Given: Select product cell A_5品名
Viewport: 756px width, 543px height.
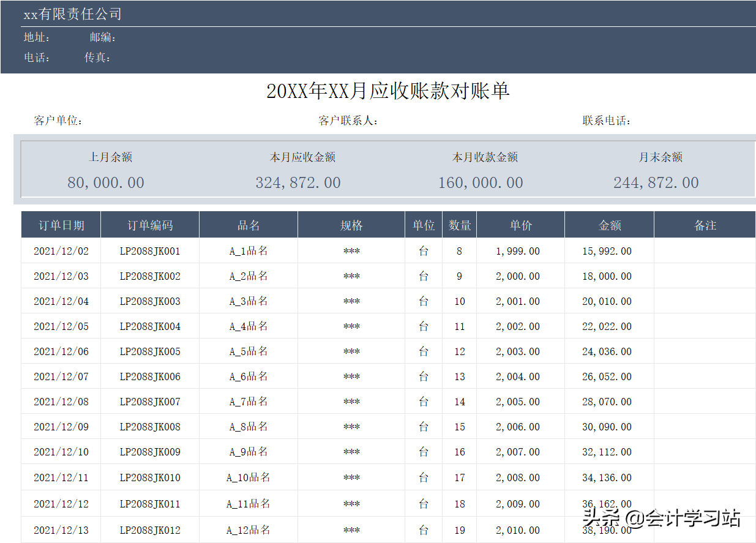Looking at the screenshot, I should click(x=249, y=351).
